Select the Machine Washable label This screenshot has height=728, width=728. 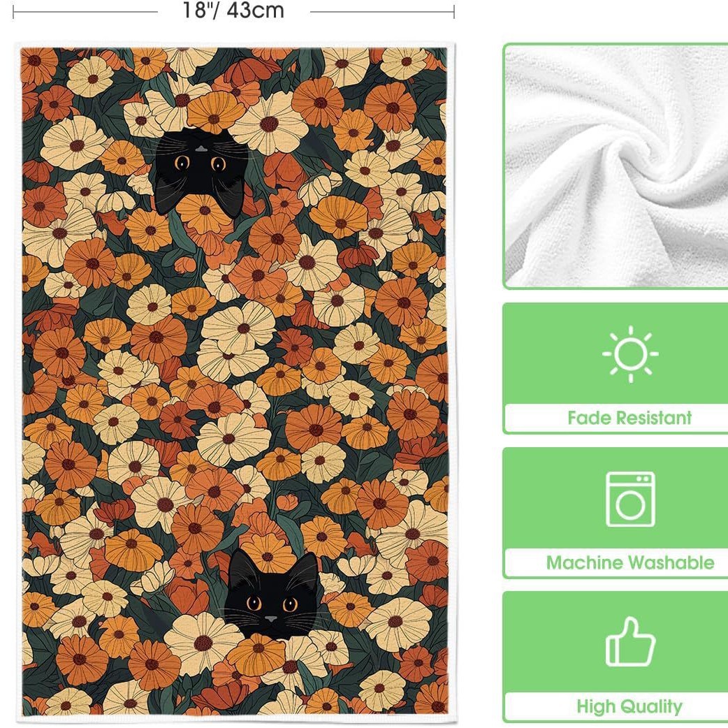click(630, 562)
